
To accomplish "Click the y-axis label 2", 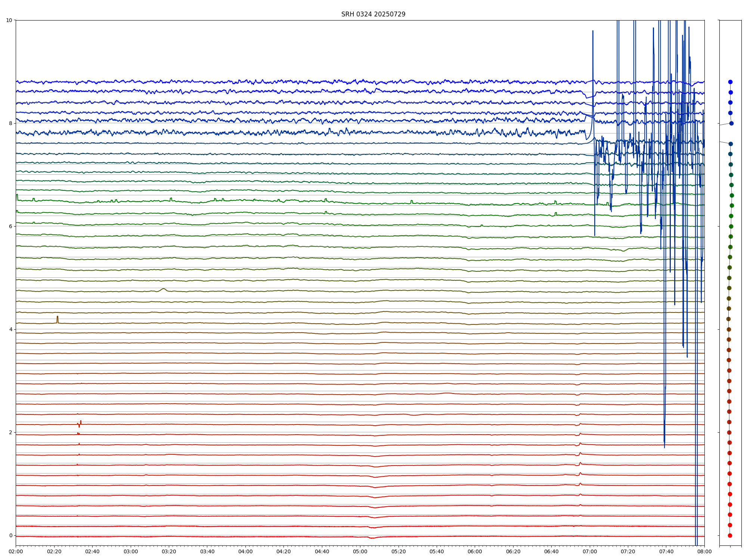I will coord(10,432).
